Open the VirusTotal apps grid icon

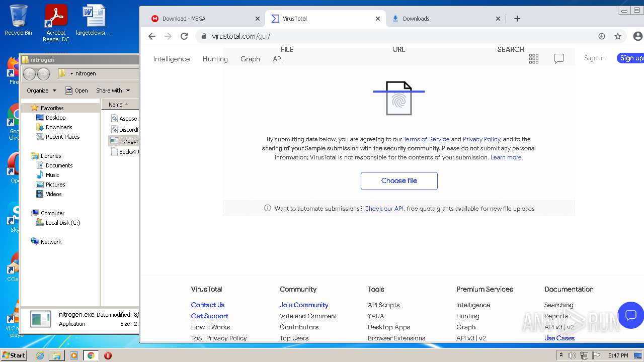click(534, 59)
